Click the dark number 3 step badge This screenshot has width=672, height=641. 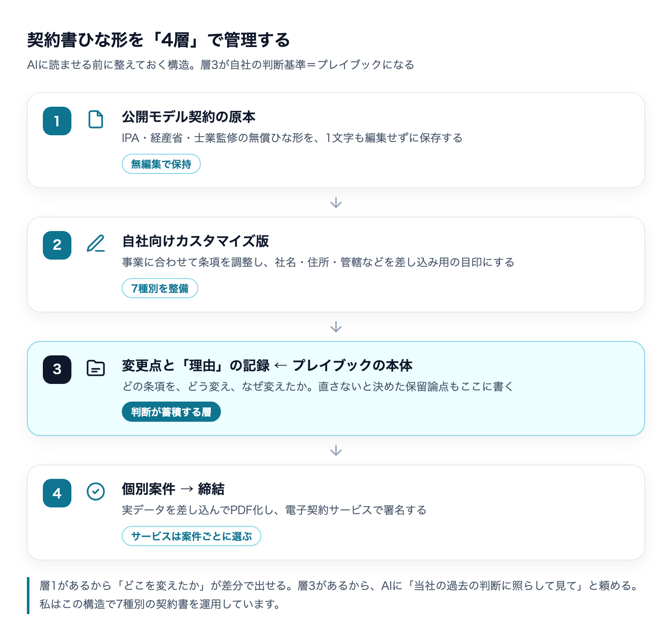pos(57,370)
